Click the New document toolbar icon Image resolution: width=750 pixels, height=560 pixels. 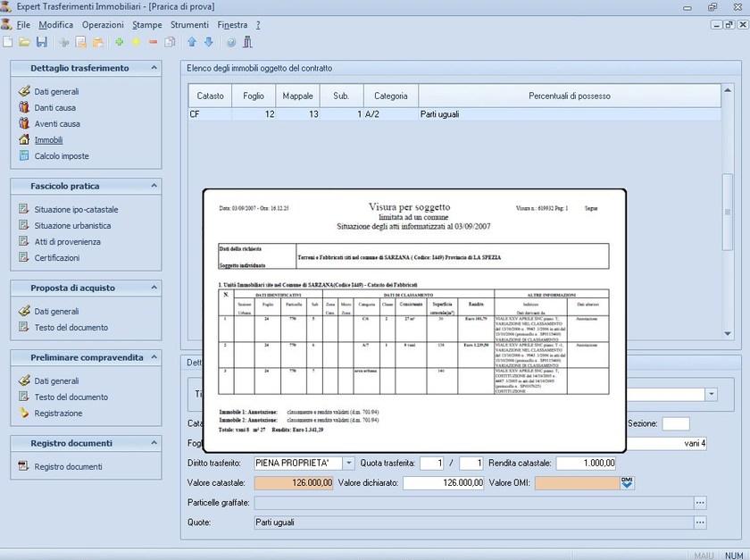coord(8,42)
